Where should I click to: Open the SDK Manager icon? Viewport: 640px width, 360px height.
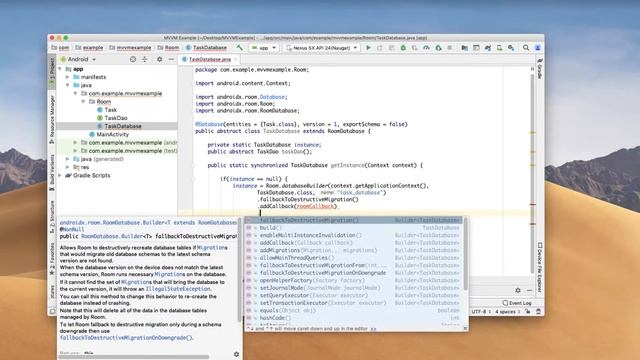click(x=511, y=48)
